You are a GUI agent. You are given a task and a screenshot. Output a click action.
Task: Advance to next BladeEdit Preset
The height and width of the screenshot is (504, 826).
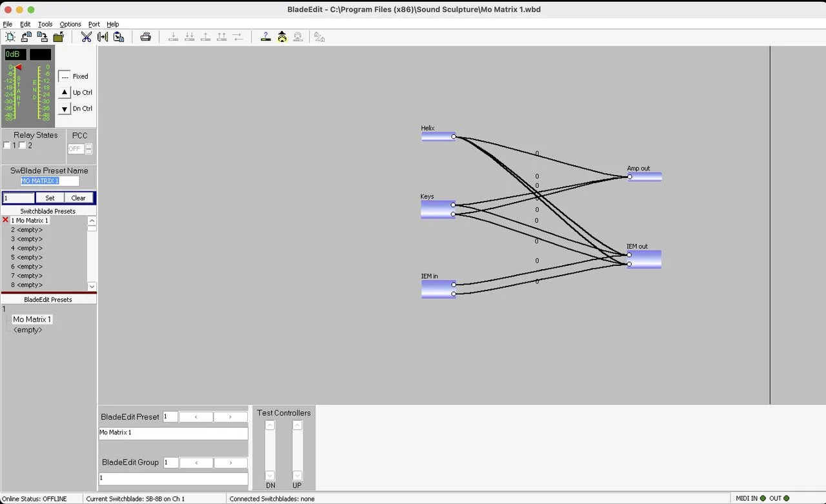pyautogui.click(x=230, y=417)
